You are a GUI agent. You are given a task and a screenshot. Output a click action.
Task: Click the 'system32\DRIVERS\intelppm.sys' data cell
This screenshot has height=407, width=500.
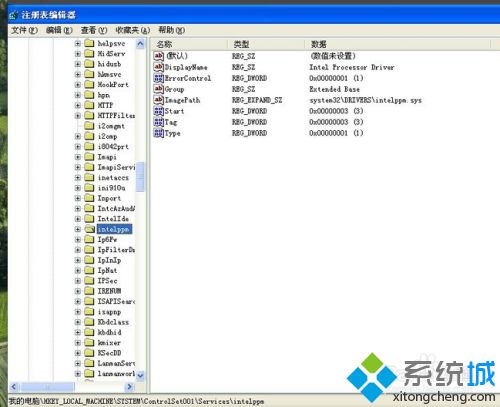click(365, 100)
